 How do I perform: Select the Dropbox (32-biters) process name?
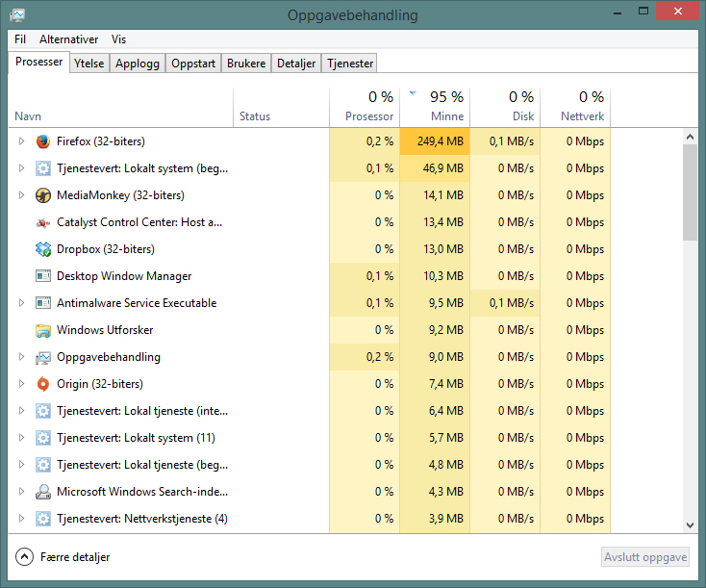[106, 249]
